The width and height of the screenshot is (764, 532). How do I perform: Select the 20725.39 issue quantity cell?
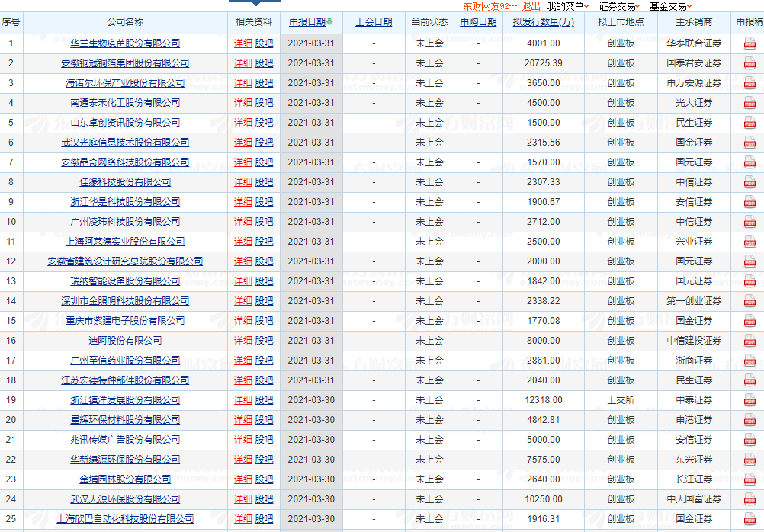544,63
